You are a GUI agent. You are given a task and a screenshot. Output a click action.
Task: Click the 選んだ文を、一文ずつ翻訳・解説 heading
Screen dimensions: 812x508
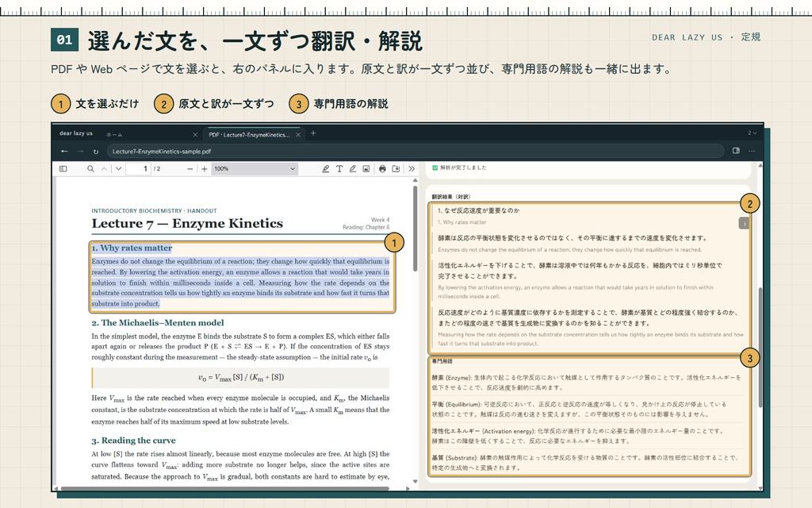click(255, 40)
